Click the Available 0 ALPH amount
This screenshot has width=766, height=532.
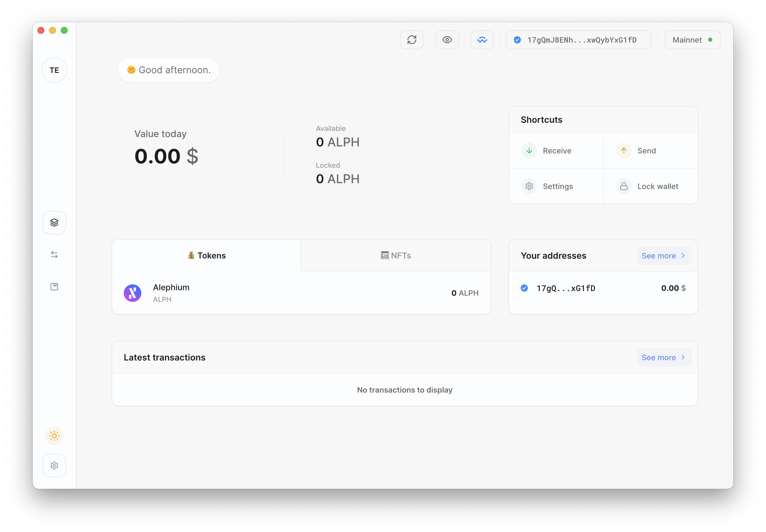point(338,142)
